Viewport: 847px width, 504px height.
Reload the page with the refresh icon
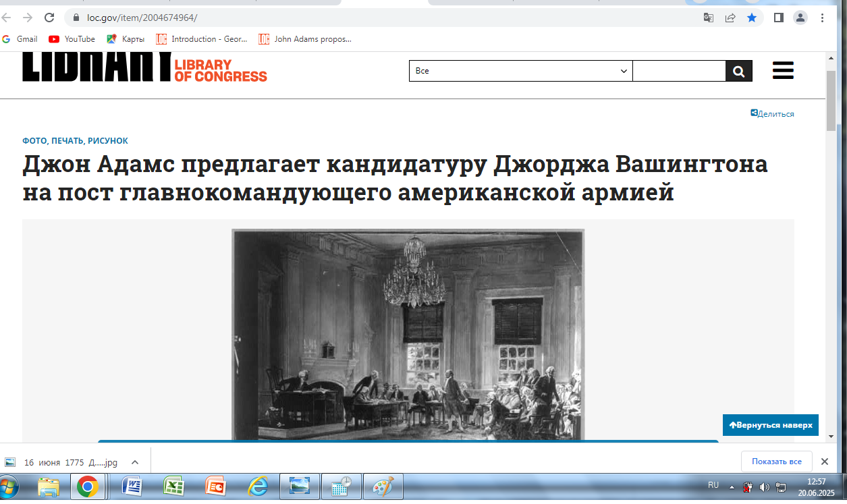click(x=49, y=18)
